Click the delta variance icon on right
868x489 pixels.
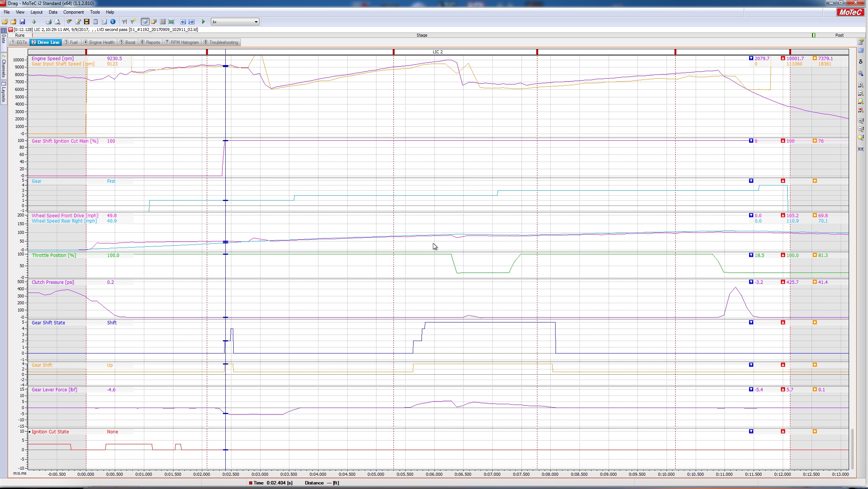point(860,61)
